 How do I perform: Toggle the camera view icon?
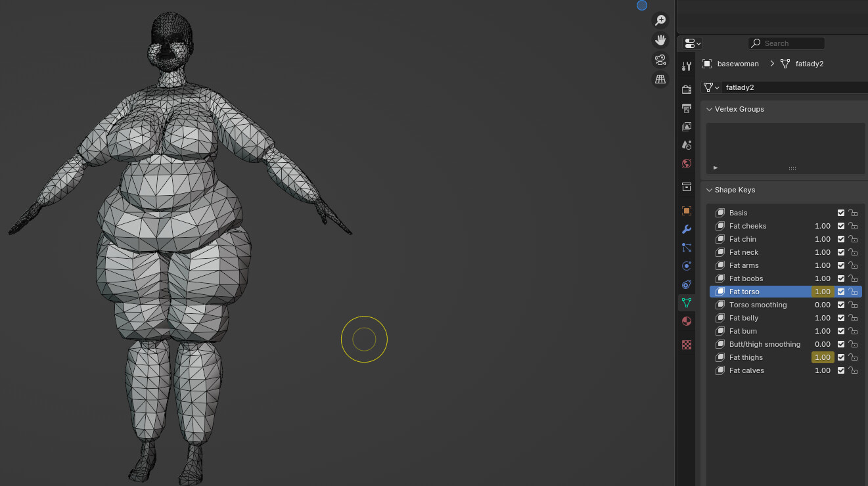[660, 60]
